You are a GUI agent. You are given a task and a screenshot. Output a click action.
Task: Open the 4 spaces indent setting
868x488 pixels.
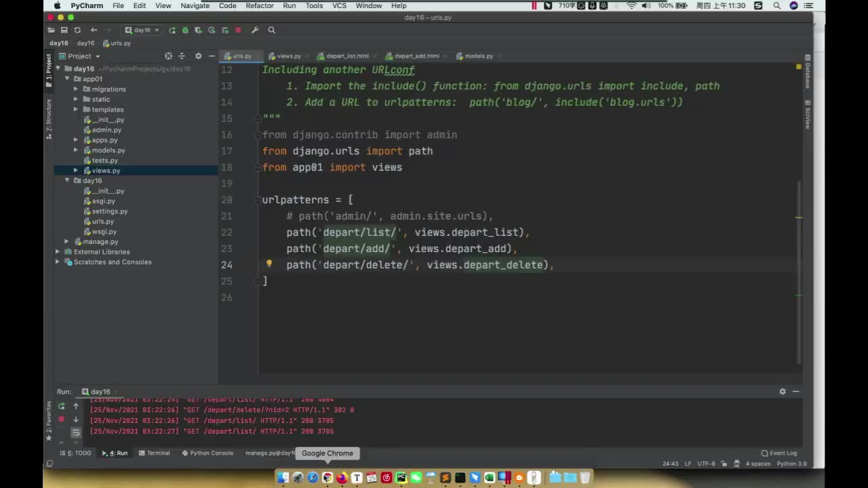[x=757, y=464]
